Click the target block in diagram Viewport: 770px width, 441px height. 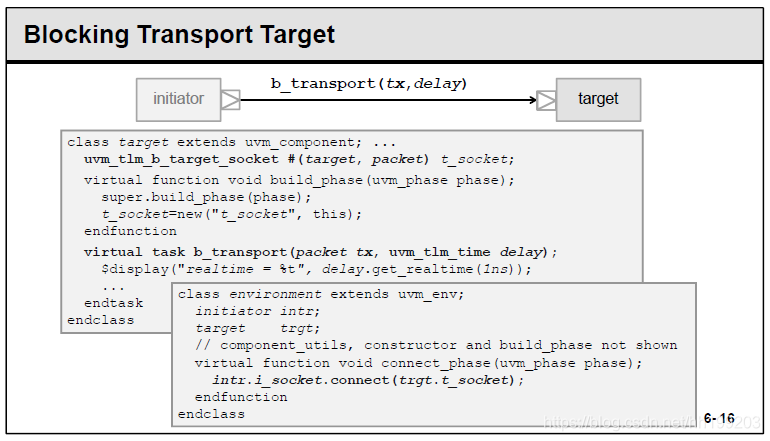tap(598, 99)
